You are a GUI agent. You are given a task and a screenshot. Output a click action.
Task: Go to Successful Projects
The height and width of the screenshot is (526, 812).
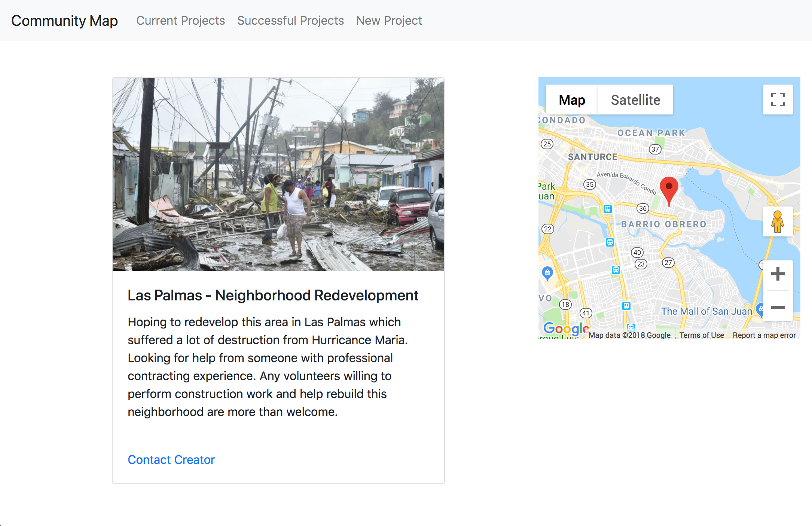point(290,21)
